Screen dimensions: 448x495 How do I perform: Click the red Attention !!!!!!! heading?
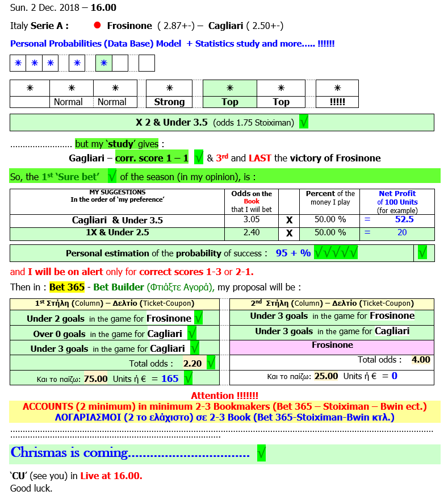coord(225,396)
